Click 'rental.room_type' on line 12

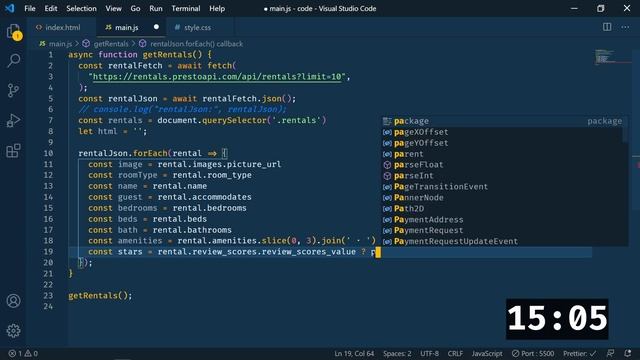tap(212, 175)
